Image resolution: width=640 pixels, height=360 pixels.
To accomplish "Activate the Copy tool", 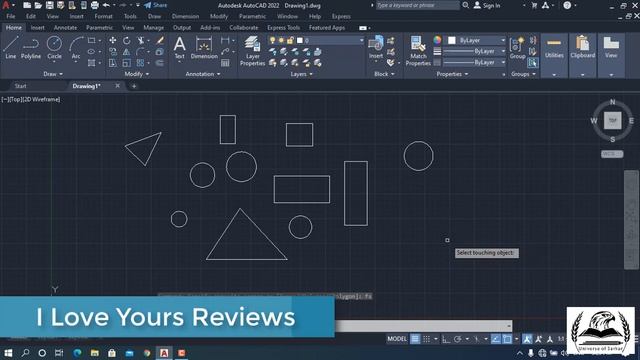I will [x=113, y=52].
